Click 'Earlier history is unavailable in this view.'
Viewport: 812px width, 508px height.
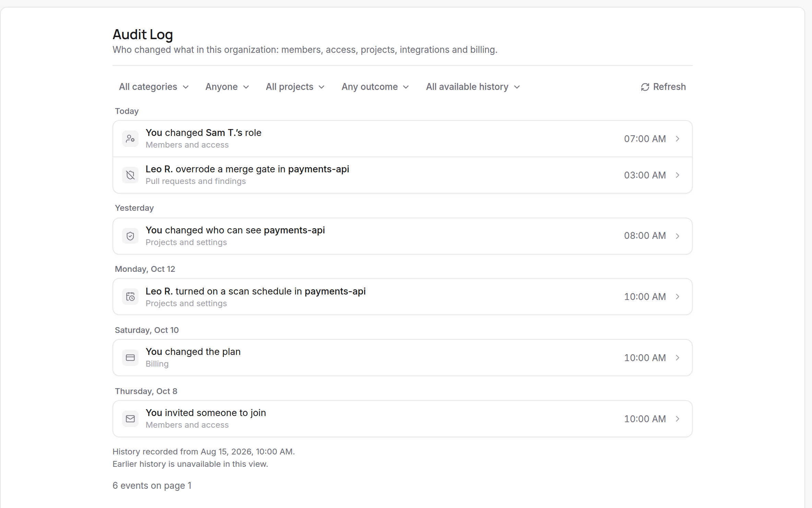coord(190,464)
